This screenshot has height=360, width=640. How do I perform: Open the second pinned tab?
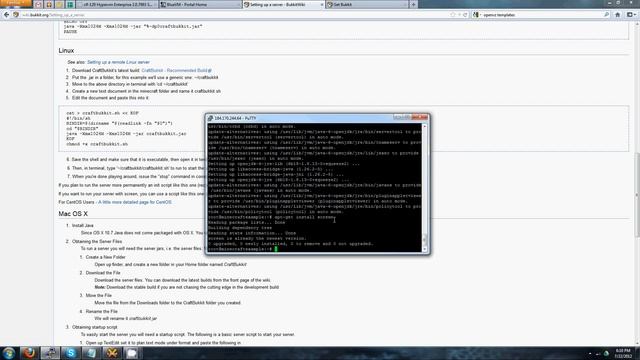click(49, 4)
